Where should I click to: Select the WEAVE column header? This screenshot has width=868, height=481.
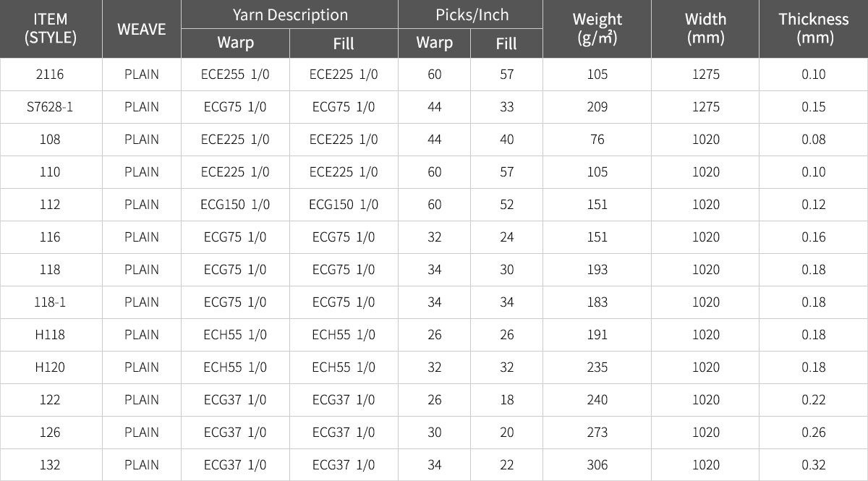141,29
